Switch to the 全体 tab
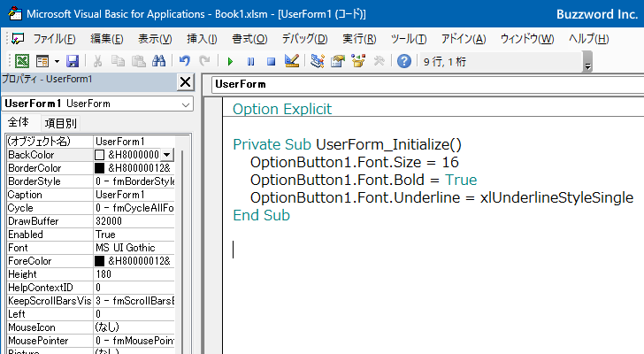 coord(18,122)
